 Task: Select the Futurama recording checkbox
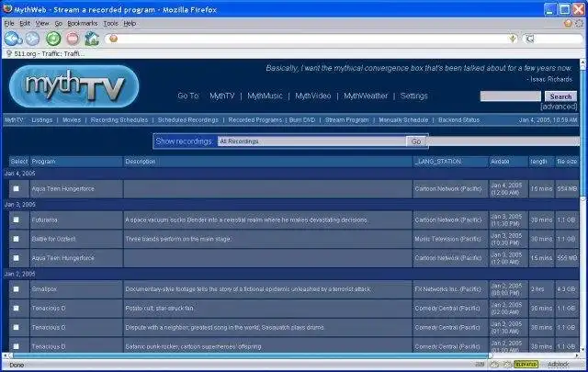coord(17,220)
